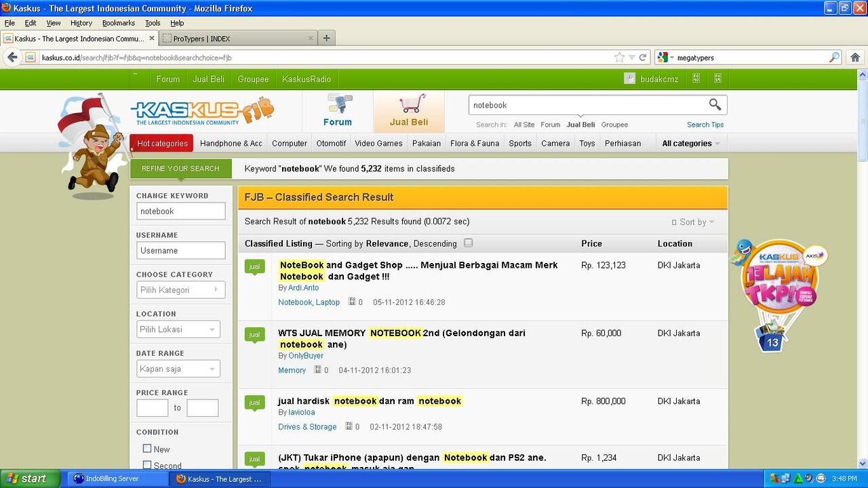Click first icon right of budakcmz username
The height and width of the screenshot is (488, 868).
tap(696, 79)
